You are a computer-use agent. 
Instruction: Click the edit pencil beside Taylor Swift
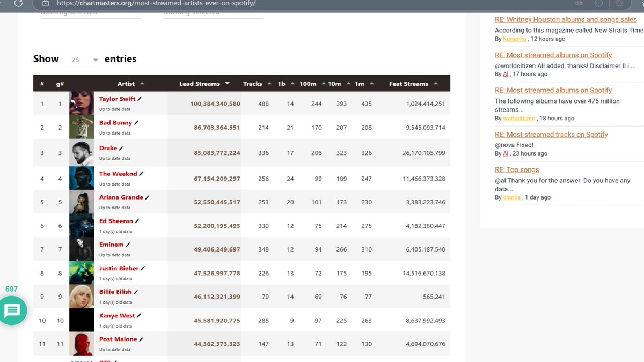(x=140, y=99)
